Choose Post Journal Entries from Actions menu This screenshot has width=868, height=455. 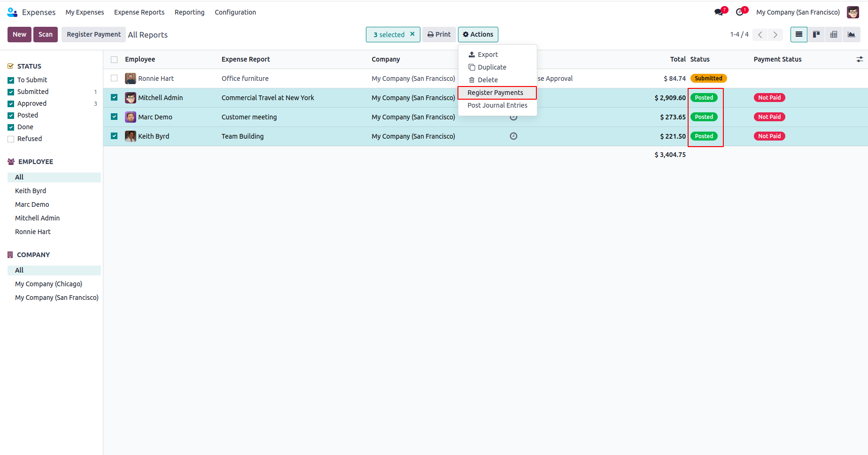coord(497,105)
